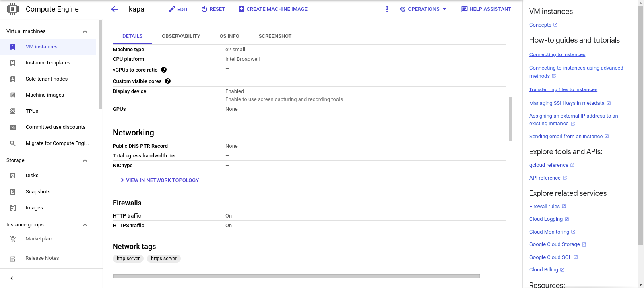Image resolution: width=644 pixels, height=288 pixels.
Task: Click the Compute Engine chip logo icon
Action: tap(12, 9)
